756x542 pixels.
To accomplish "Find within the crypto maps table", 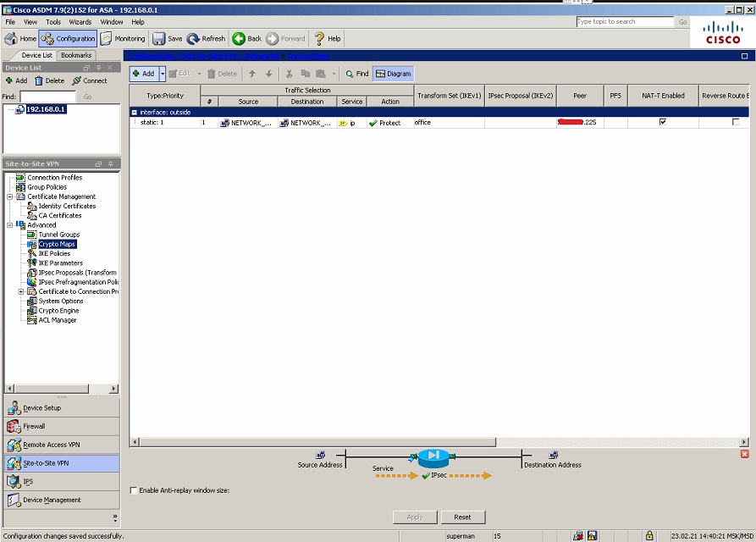I will coord(357,74).
